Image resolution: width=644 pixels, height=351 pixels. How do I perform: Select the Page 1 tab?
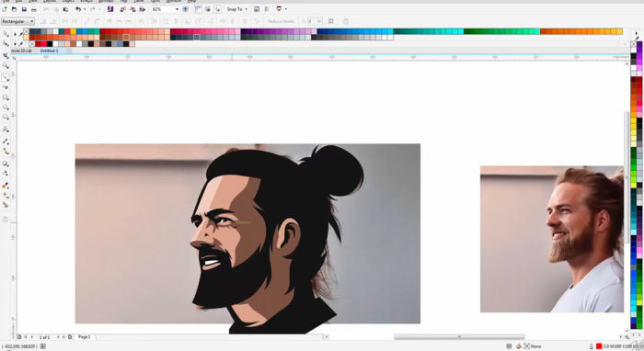[x=85, y=337]
